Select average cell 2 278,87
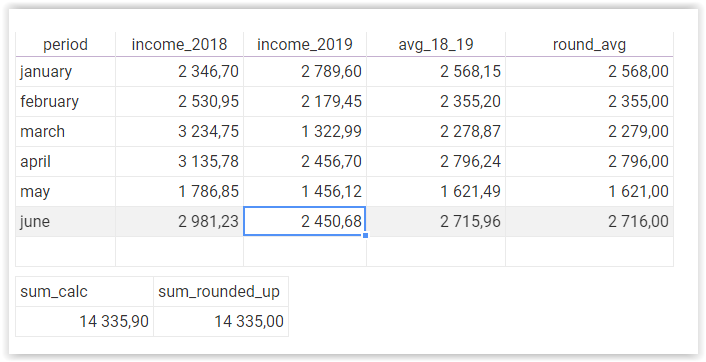This screenshot has width=706, height=362. pos(436,131)
